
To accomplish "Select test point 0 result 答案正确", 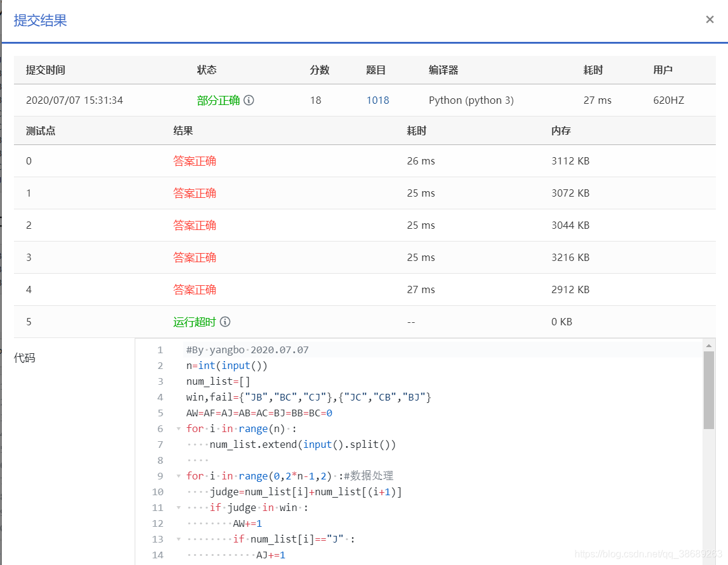I will [195, 161].
